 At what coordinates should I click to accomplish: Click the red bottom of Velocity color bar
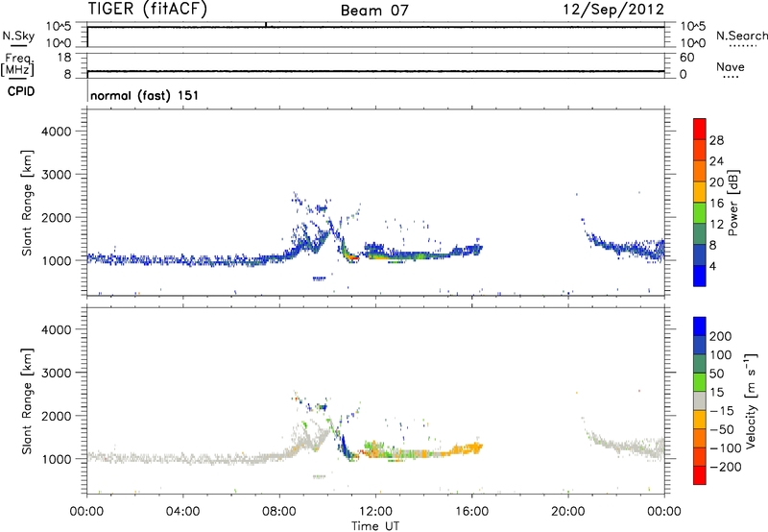(700, 475)
